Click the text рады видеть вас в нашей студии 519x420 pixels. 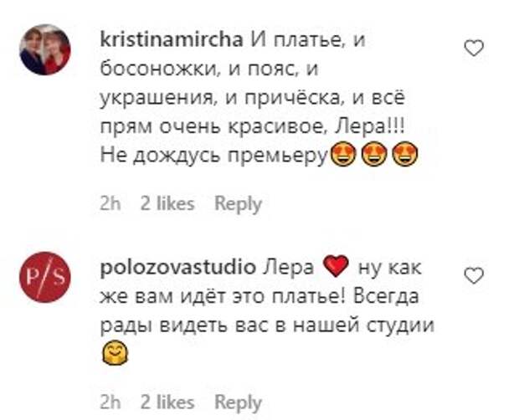[267, 325]
